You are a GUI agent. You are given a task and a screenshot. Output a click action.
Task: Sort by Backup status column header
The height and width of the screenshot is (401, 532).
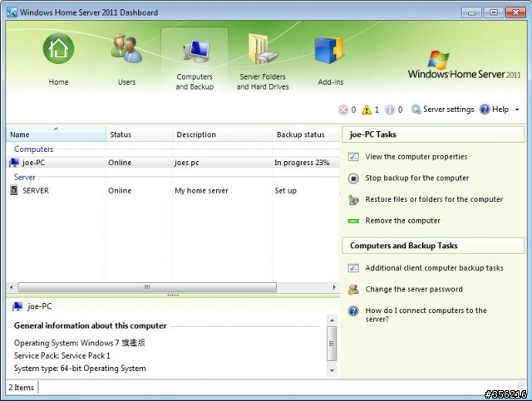tap(306, 134)
